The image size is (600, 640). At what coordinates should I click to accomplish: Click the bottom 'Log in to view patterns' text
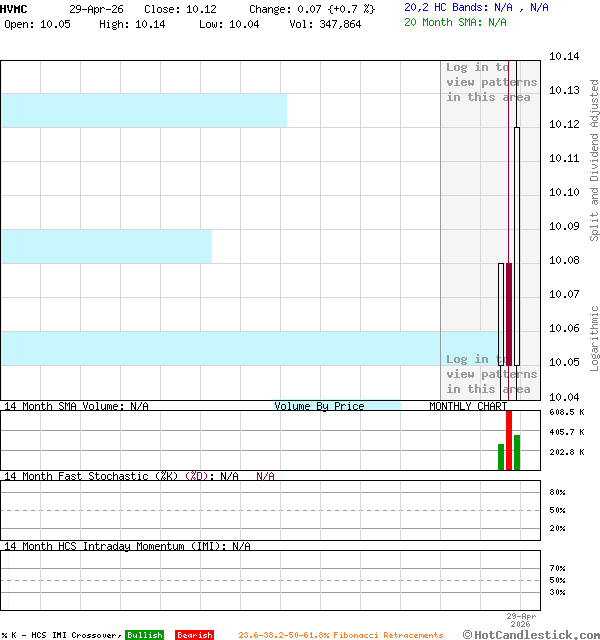(491, 374)
